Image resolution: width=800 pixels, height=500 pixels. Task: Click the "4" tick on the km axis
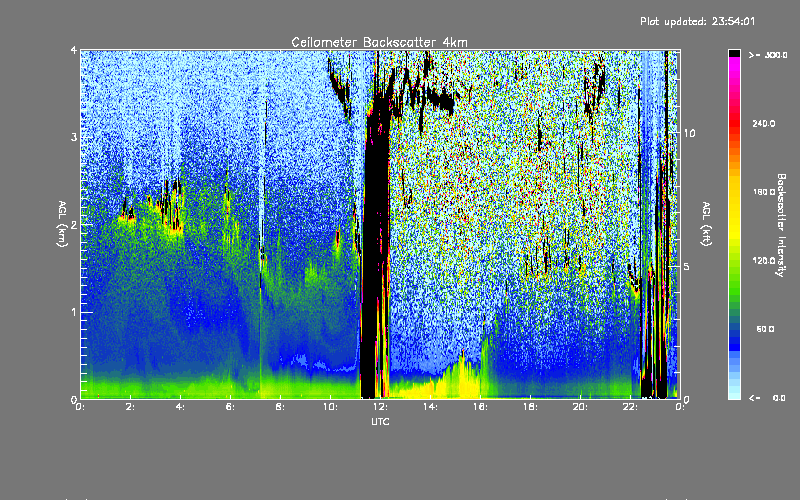pyautogui.click(x=74, y=51)
